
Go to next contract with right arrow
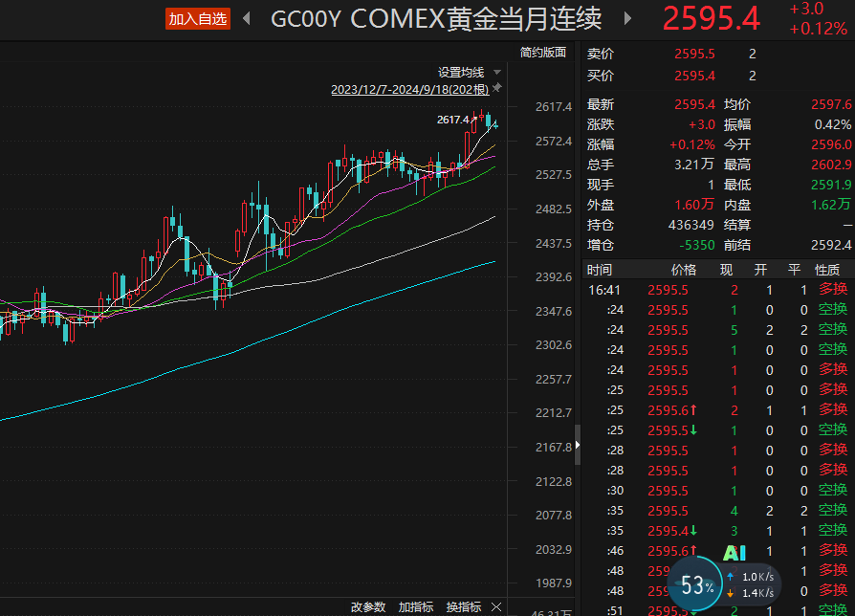[x=627, y=18]
